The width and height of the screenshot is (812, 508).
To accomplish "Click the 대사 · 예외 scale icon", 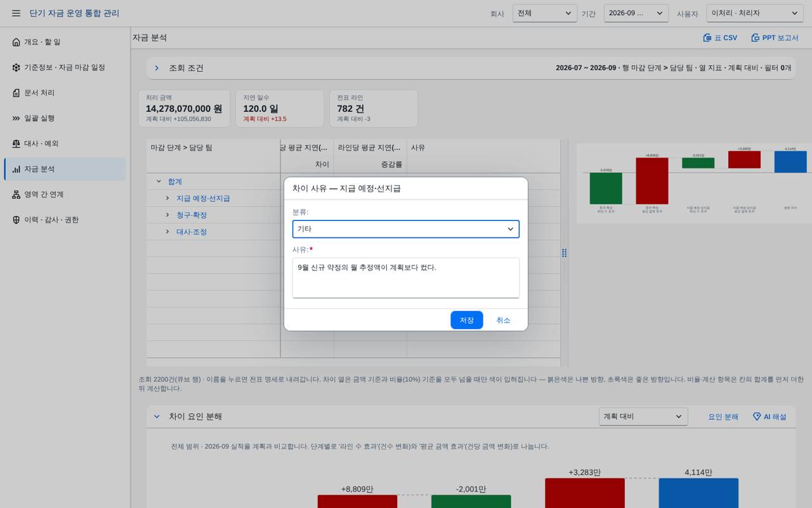I will pos(16,144).
